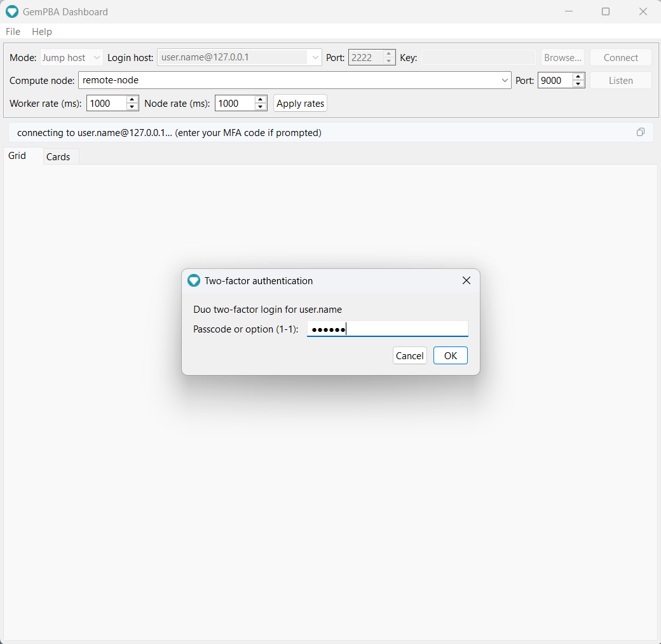Open the Help menu

42,32
